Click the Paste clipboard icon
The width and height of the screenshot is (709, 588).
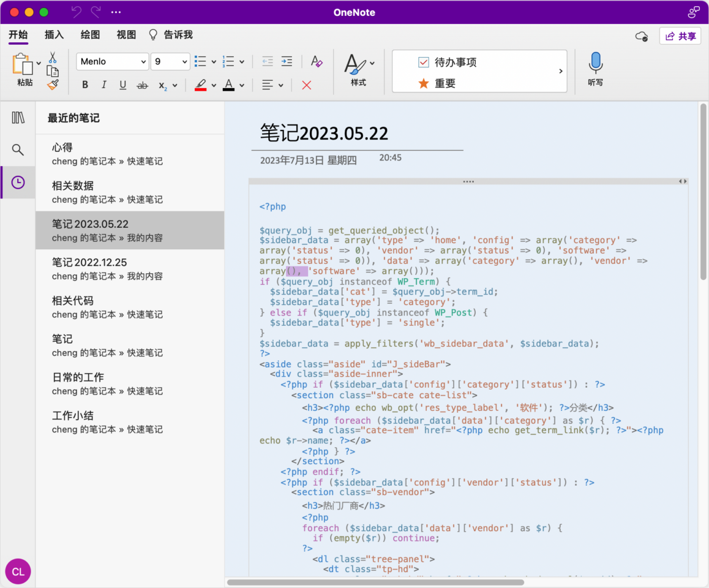(23, 64)
